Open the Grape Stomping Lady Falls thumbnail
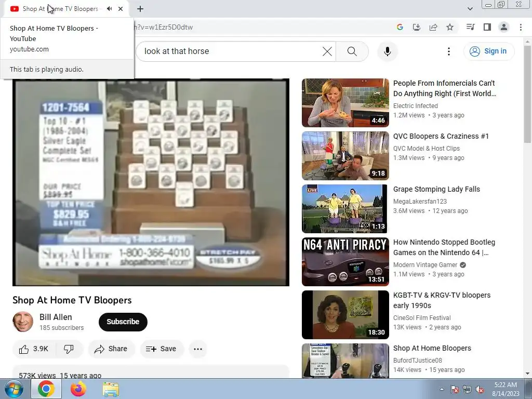 click(x=345, y=209)
